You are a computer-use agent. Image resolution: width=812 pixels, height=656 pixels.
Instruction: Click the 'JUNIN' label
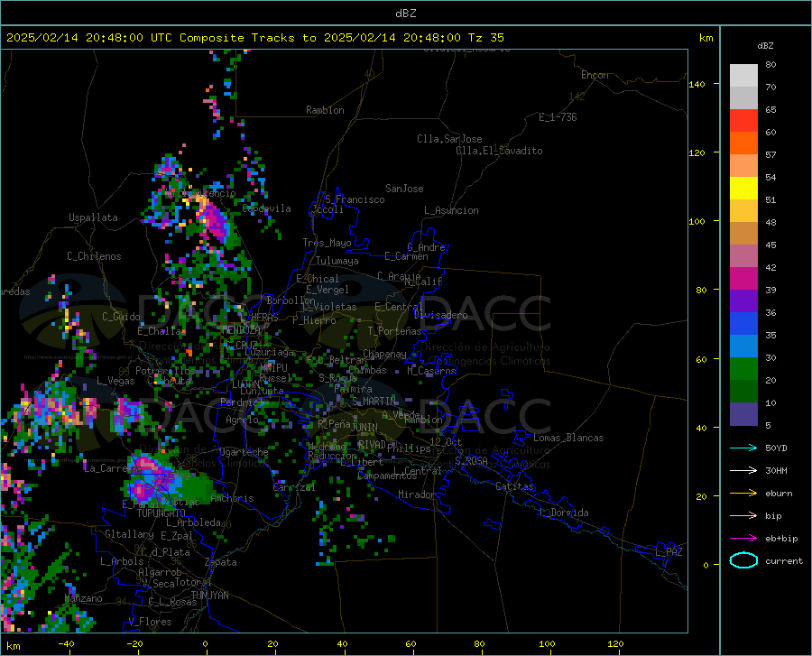tap(364, 428)
